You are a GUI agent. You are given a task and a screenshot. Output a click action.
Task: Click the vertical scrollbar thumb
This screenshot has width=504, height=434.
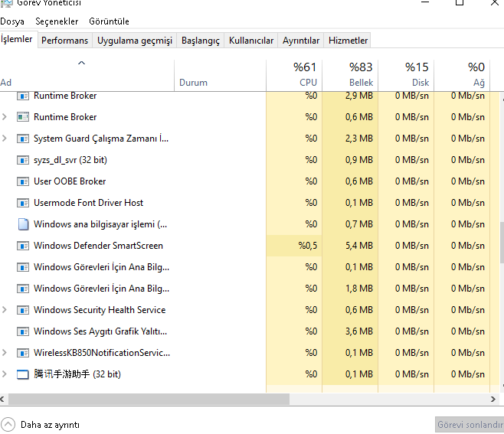point(502,243)
